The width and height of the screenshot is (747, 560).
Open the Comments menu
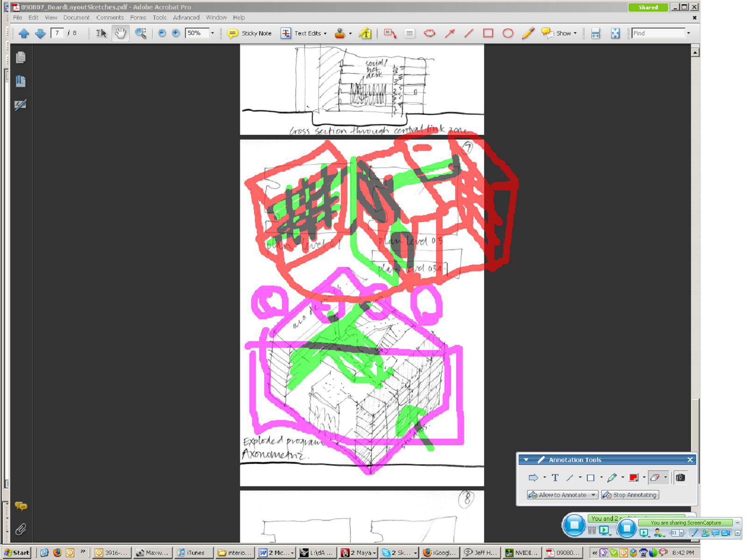point(110,17)
